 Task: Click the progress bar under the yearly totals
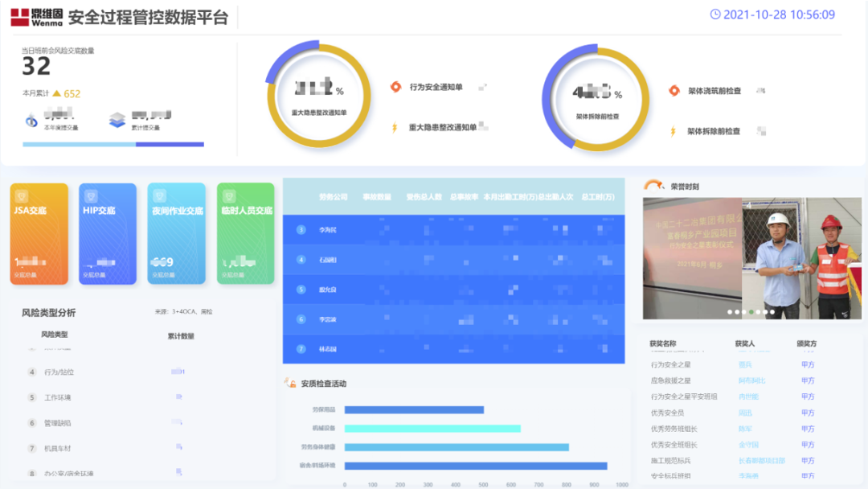pos(113,144)
